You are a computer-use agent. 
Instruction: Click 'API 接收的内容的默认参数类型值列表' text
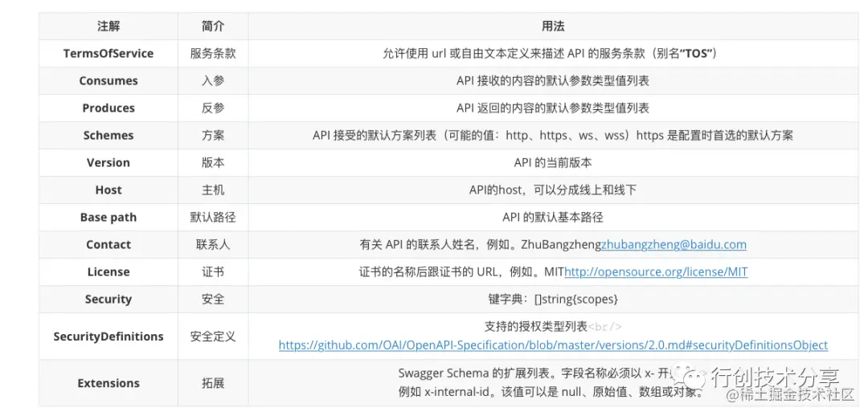click(x=553, y=81)
